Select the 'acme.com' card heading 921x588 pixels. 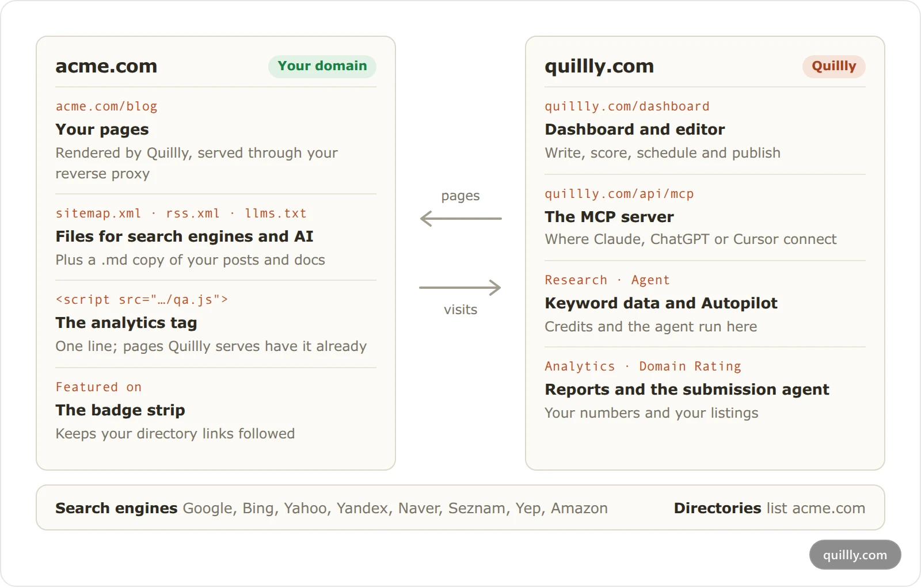[x=106, y=66]
